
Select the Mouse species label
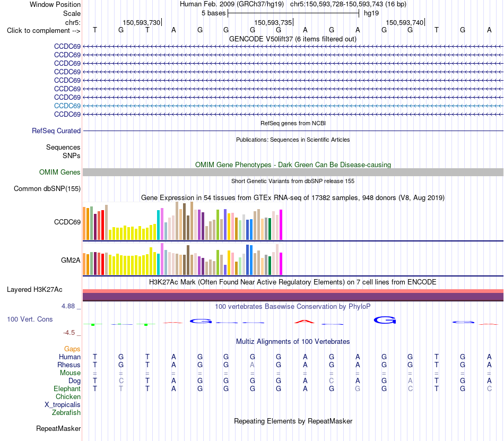(70, 373)
